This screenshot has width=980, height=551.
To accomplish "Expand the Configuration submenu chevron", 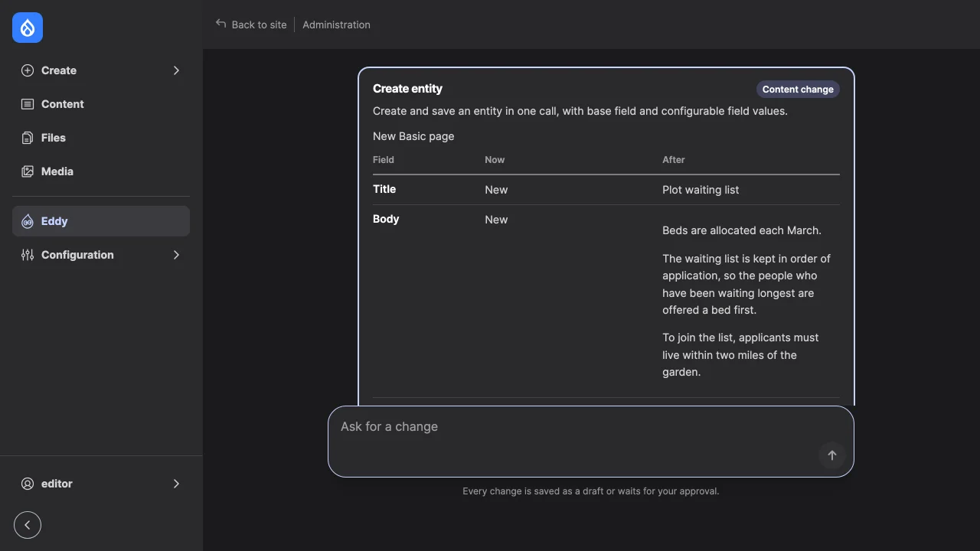I will (176, 255).
